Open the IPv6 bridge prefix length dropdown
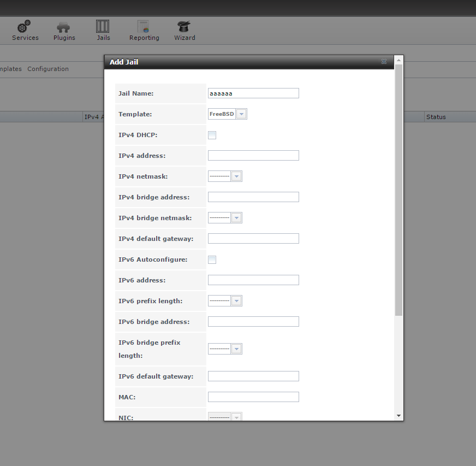Image resolution: width=476 pixels, height=466 pixels. point(236,349)
